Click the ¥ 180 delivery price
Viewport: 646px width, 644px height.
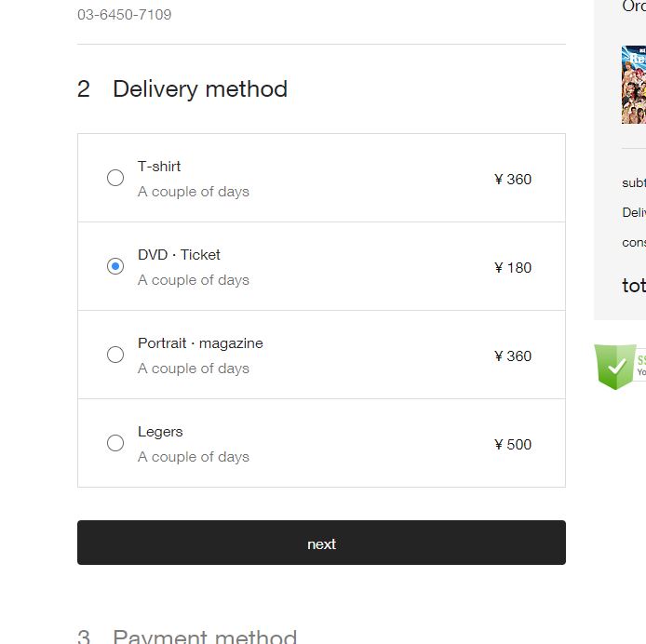[x=513, y=268]
